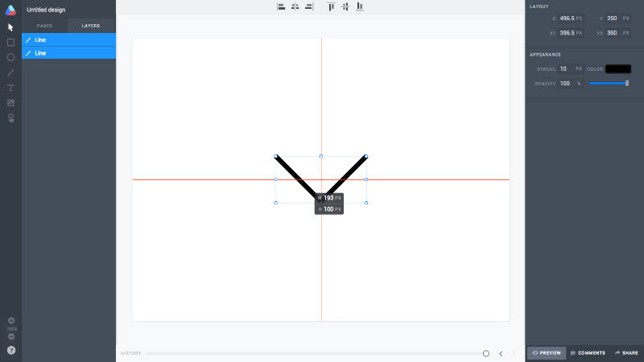Screen dimensions: 644x362
Task: Click the stroke width input field
Action: click(x=564, y=69)
